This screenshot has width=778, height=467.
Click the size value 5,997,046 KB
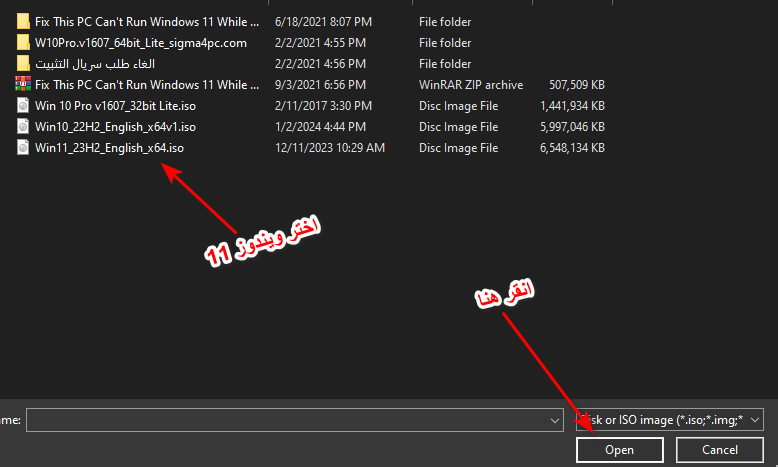pos(572,127)
